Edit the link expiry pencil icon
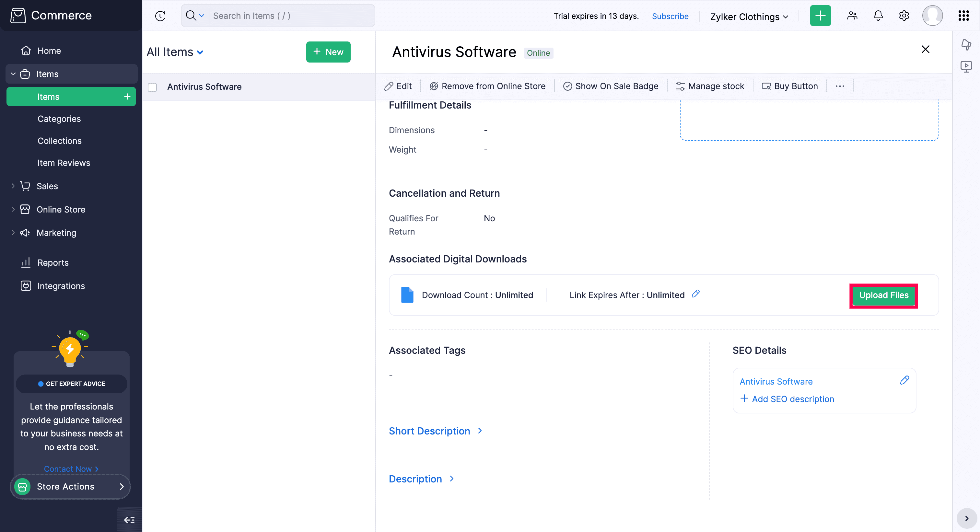Image resolution: width=980 pixels, height=532 pixels. [695, 294]
